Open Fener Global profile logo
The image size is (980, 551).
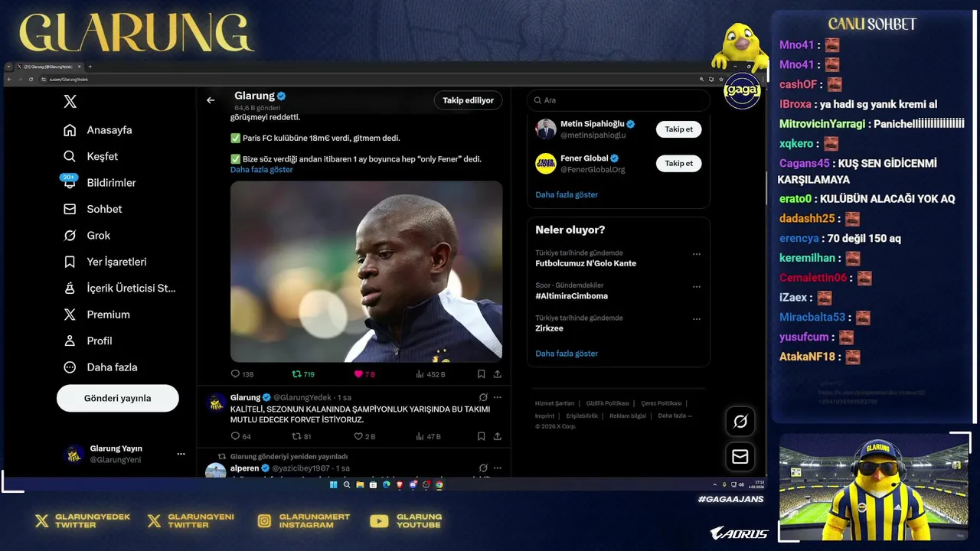coord(546,163)
